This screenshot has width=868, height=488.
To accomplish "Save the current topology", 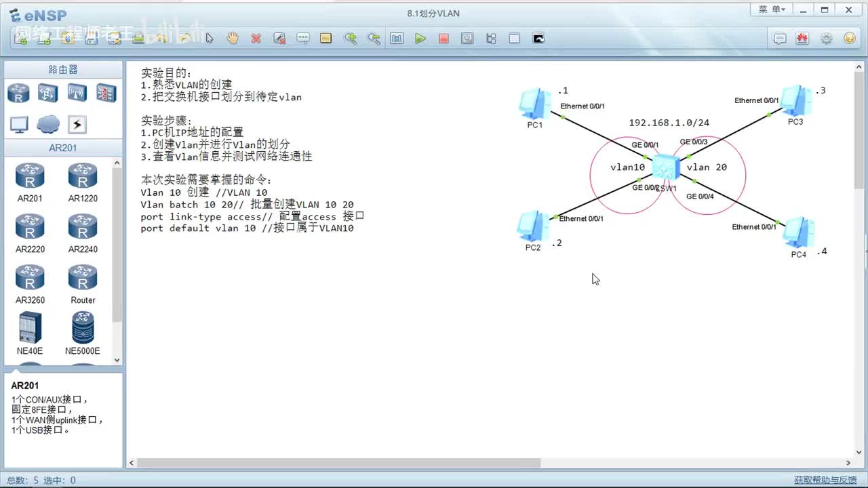I will pos(91,39).
